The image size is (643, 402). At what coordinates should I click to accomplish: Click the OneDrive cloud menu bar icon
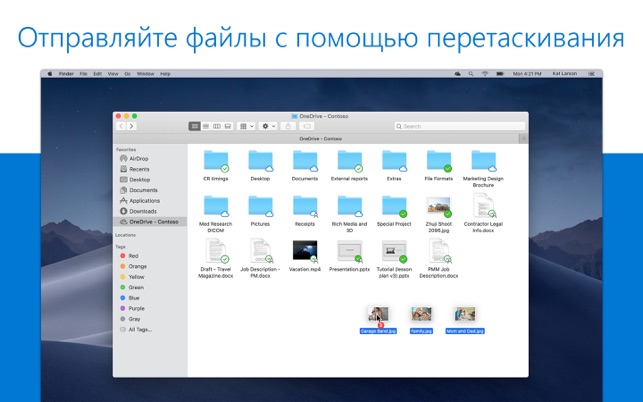click(x=458, y=74)
